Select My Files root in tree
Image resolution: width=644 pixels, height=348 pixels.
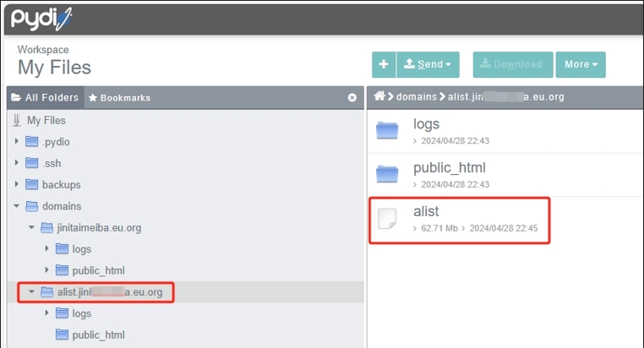click(x=46, y=120)
